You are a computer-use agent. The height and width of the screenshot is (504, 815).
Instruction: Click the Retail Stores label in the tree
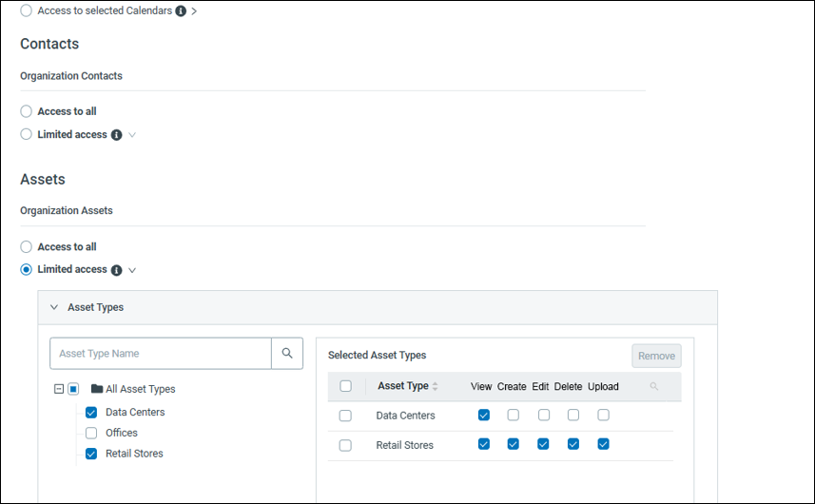click(x=134, y=454)
